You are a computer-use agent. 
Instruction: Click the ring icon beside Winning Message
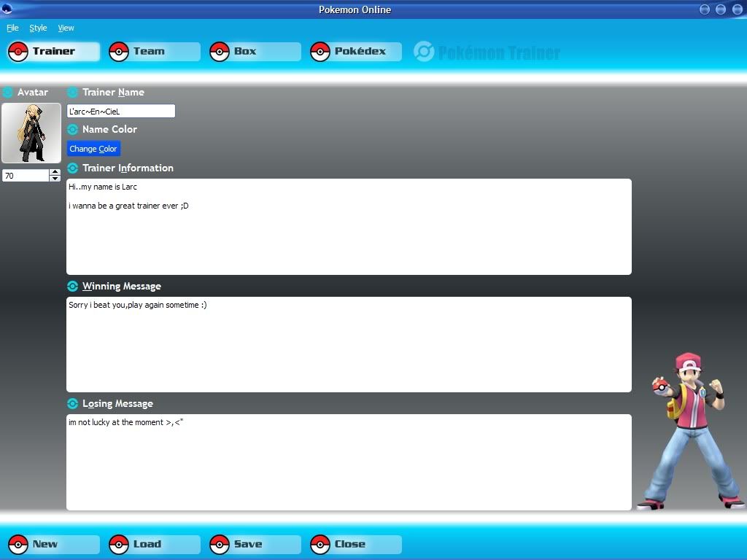[x=72, y=286]
